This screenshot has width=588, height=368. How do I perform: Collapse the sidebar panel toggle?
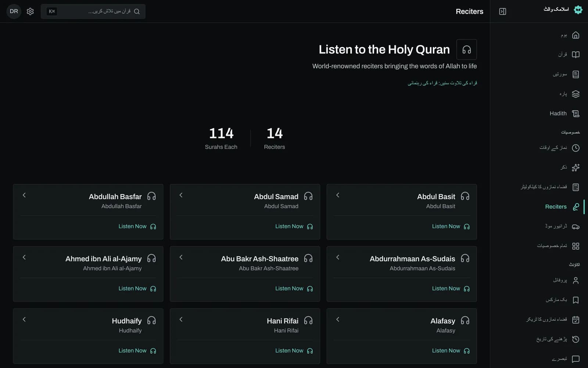(x=503, y=11)
